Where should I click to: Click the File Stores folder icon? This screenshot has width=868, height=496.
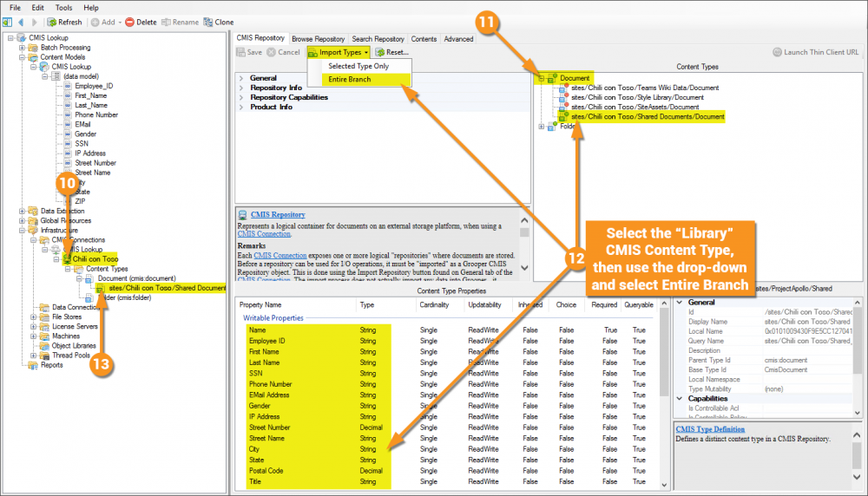(x=44, y=317)
